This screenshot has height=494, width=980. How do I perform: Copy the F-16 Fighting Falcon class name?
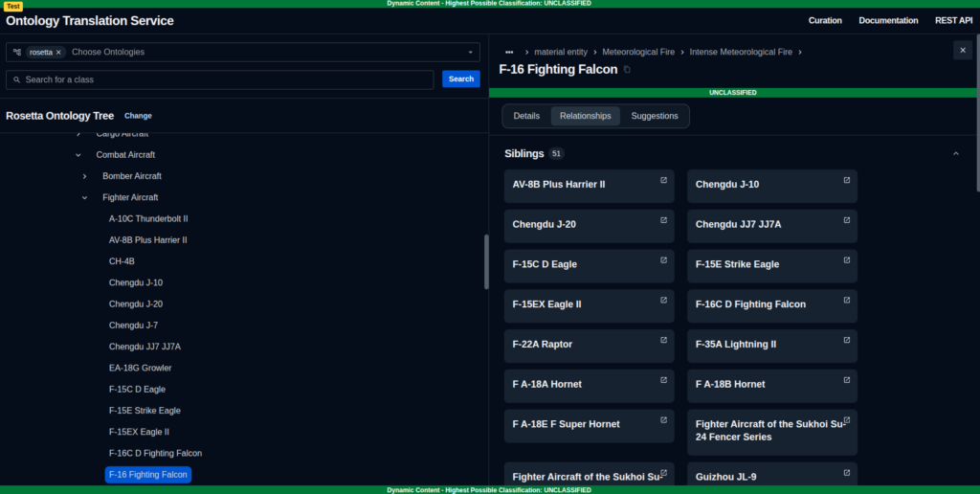(x=627, y=70)
